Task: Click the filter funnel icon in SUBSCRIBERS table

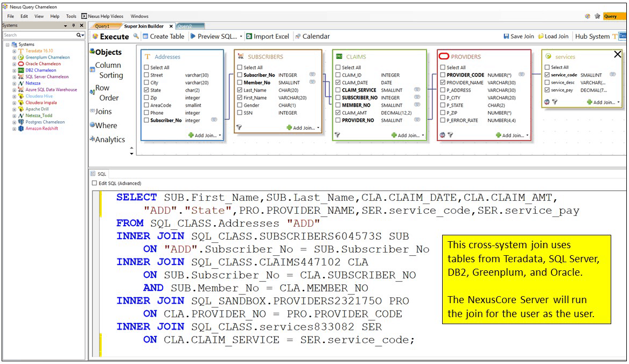Action: point(239,128)
